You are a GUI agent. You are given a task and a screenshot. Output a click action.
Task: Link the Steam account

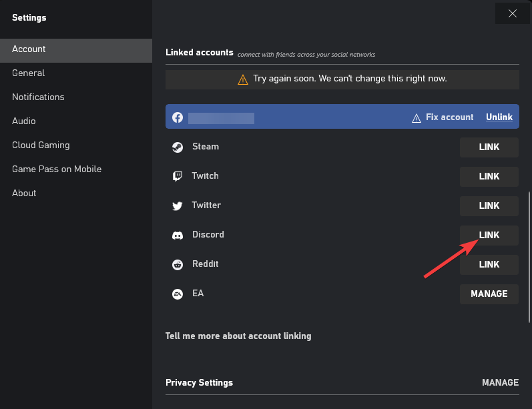click(x=489, y=147)
